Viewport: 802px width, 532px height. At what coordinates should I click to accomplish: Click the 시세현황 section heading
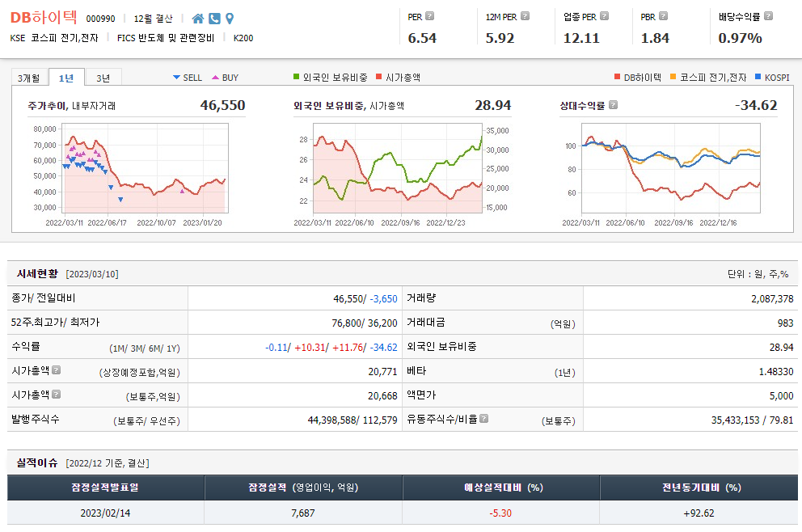tap(37, 273)
